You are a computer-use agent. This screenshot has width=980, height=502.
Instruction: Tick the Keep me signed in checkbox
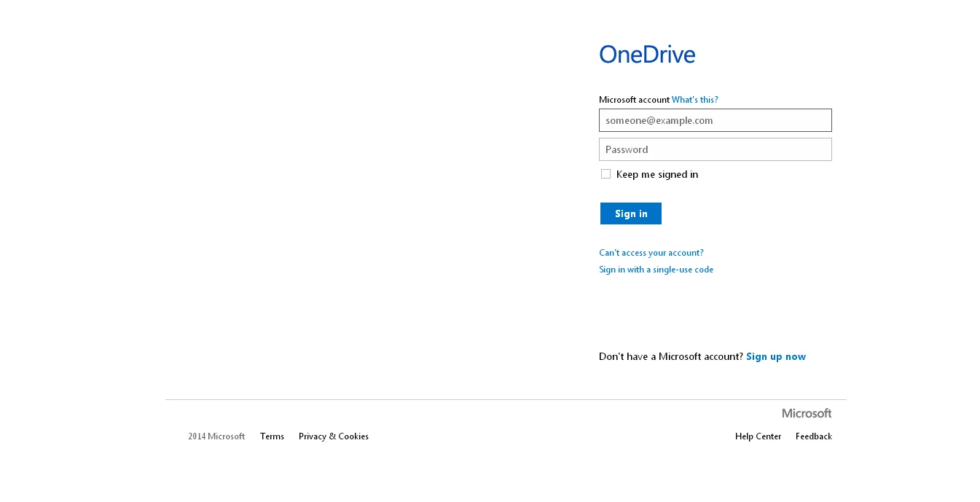coord(605,174)
